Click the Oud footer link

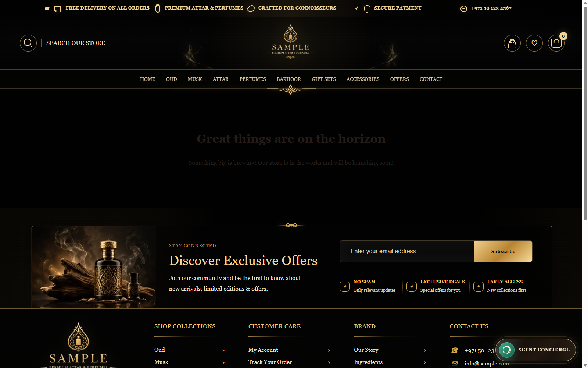point(159,350)
